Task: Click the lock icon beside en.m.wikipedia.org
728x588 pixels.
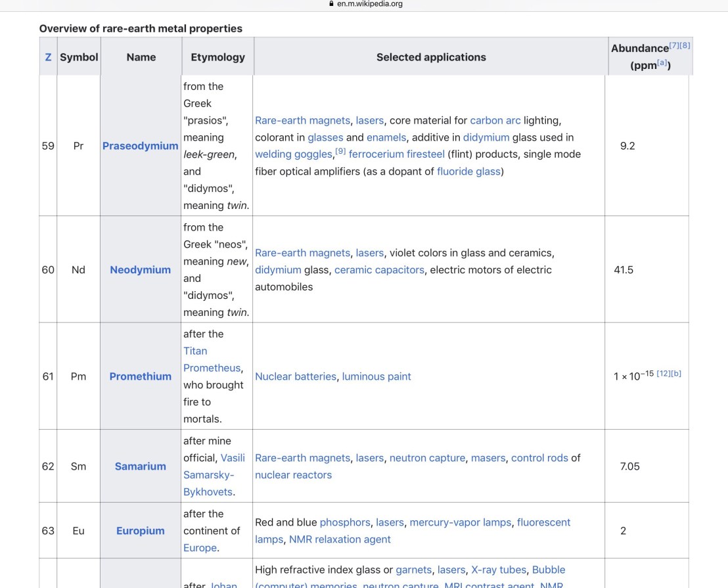Action: (331, 4)
